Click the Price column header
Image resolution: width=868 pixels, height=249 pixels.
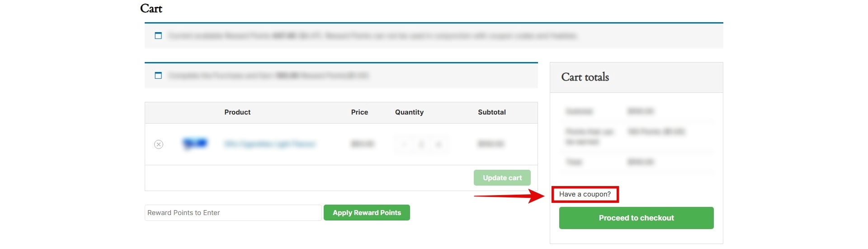pyautogui.click(x=359, y=112)
